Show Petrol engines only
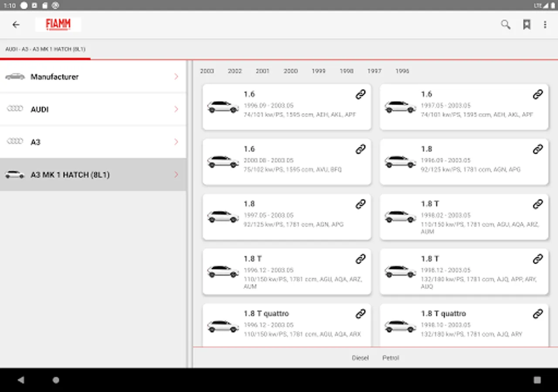The height and width of the screenshot is (392, 558). pyautogui.click(x=391, y=358)
